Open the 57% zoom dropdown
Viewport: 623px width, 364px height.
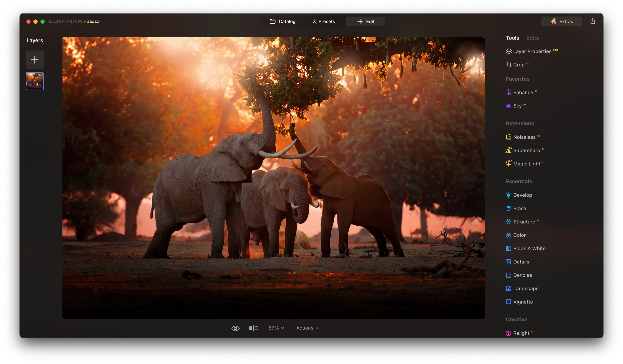point(276,328)
